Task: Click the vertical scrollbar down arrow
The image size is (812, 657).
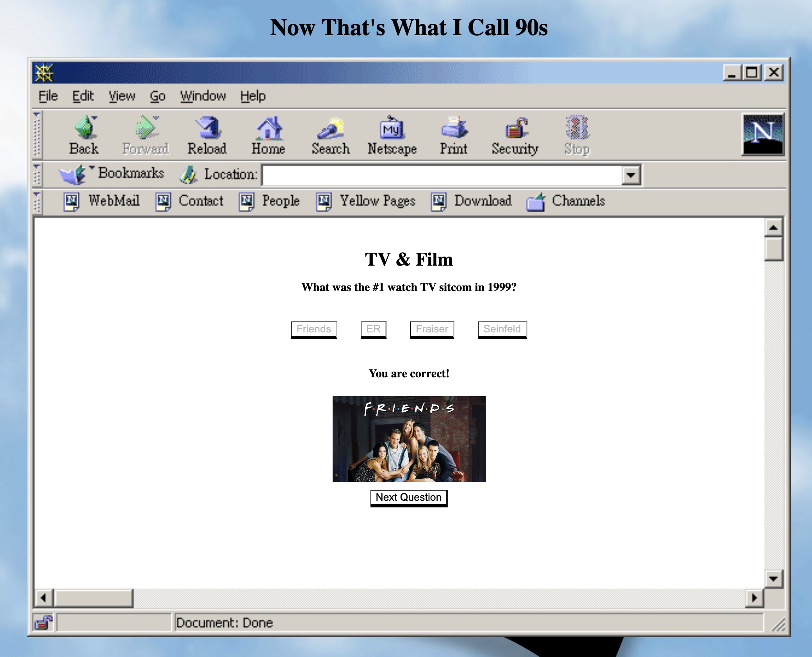Action: [x=773, y=578]
